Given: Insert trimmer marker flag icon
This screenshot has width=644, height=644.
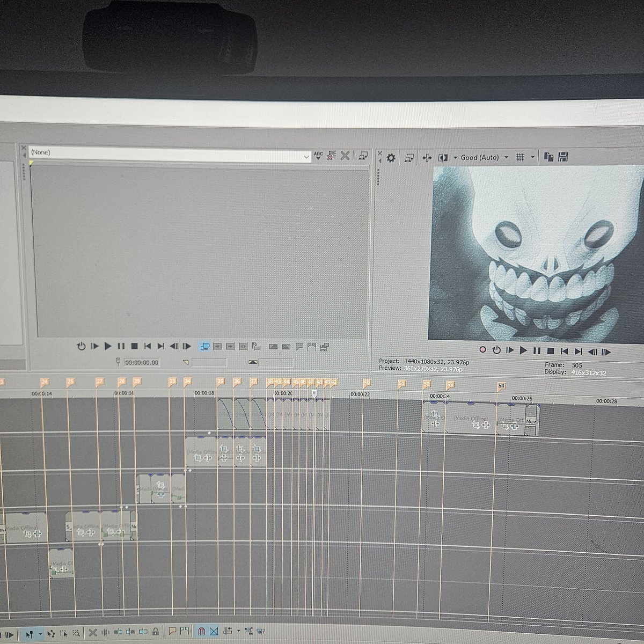Looking at the screenshot, I should (299, 347).
